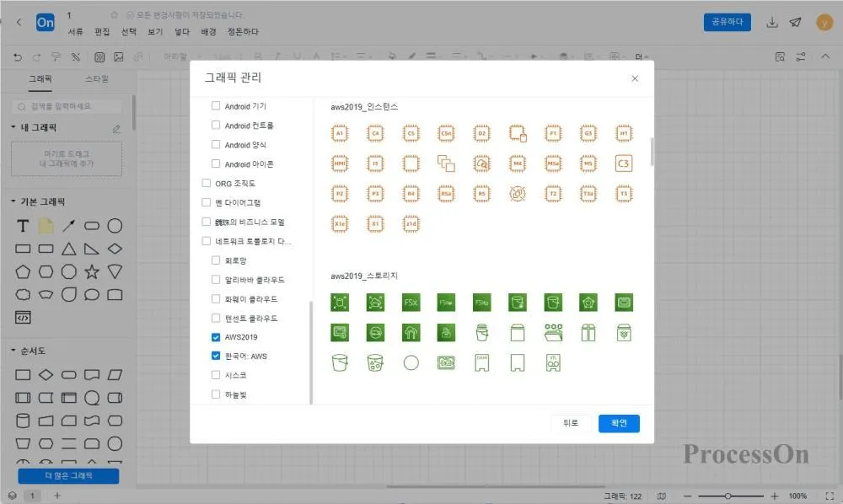This screenshot has width=843, height=504.
Task: Collapse the 내 그래픽 section
Action: [x=13, y=126]
